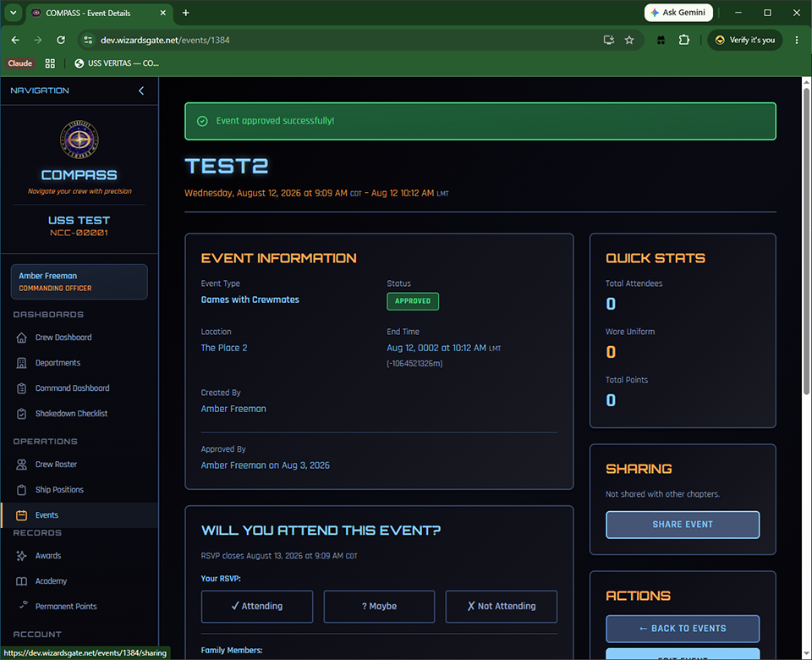Click the Awards sparkle icon
The width and height of the screenshot is (812, 660).
[x=21, y=556]
